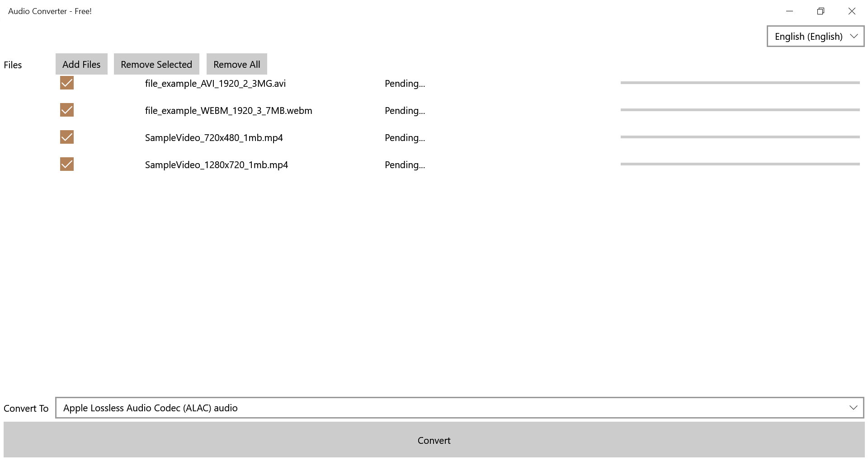
Task: Uncheck the file_example_AVI_1920_2_3MG.avi checkbox
Action: click(67, 83)
